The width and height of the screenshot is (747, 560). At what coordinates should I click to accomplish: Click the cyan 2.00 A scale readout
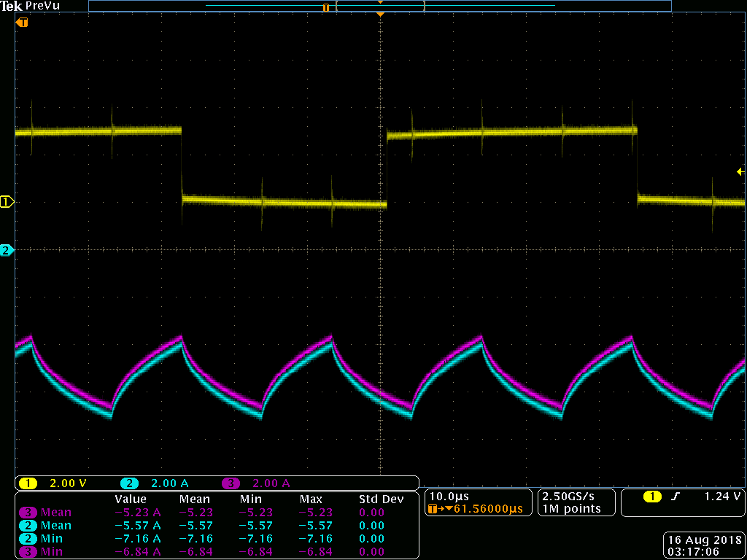click(169, 483)
